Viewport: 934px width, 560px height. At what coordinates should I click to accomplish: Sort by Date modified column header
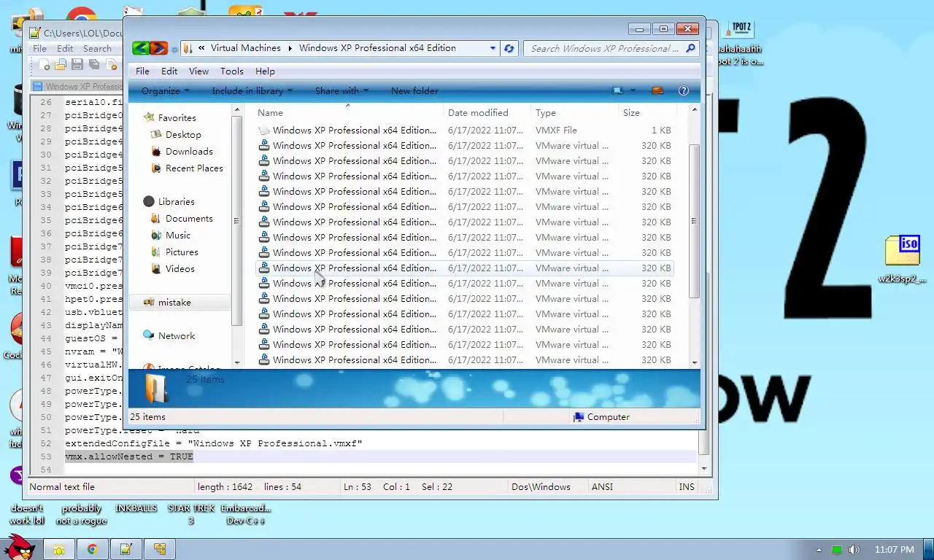tap(487, 113)
